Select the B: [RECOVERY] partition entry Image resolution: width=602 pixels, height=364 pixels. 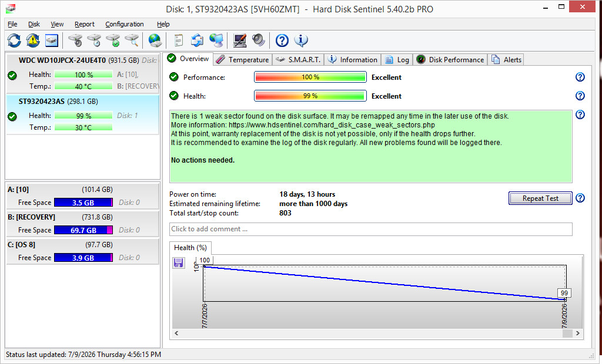82,224
